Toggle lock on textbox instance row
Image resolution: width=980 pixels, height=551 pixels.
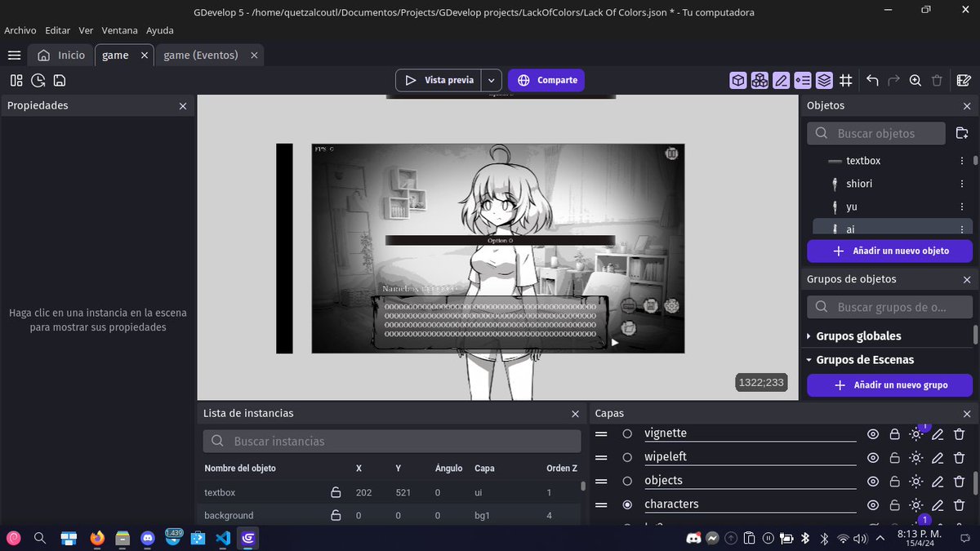335,492
